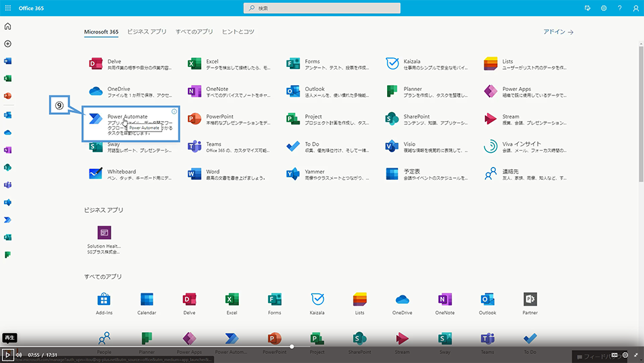Open the video player settings gear
Viewport: 644px width, 363px height.
point(625,355)
